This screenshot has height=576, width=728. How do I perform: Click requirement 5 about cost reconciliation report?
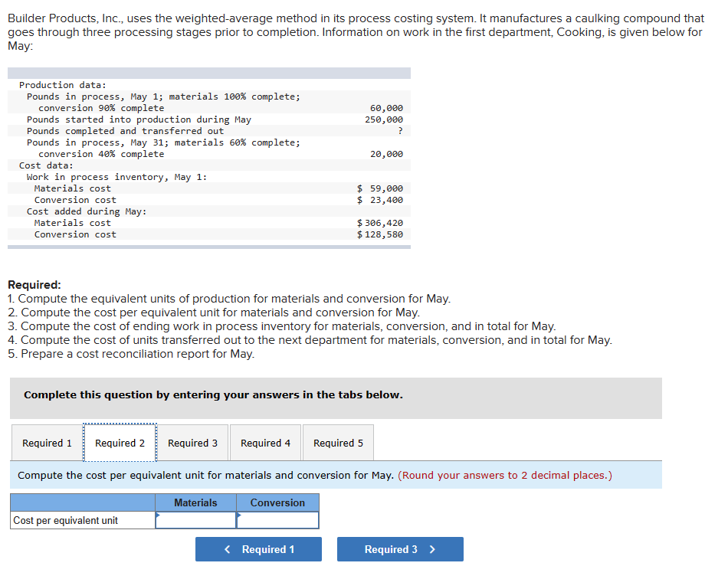pyautogui.click(x=131, y=354)
